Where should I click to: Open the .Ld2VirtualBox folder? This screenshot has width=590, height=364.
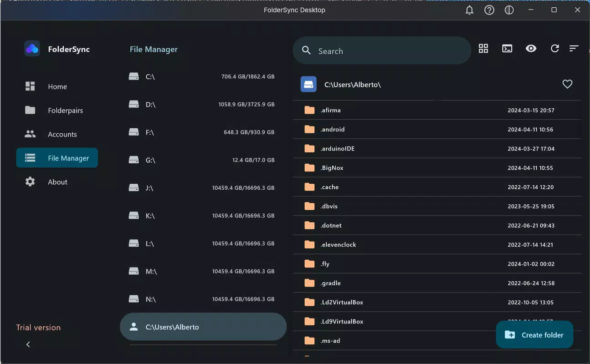click(437, 302)
